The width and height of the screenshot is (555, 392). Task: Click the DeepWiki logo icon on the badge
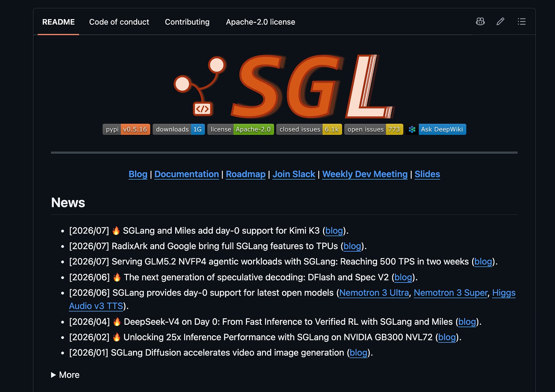(x=412, y=129)
